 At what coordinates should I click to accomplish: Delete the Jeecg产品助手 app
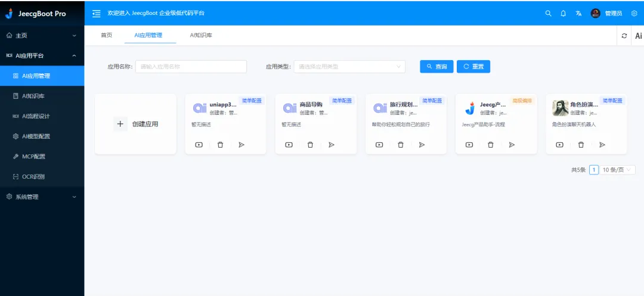click(x=490, y=145)
